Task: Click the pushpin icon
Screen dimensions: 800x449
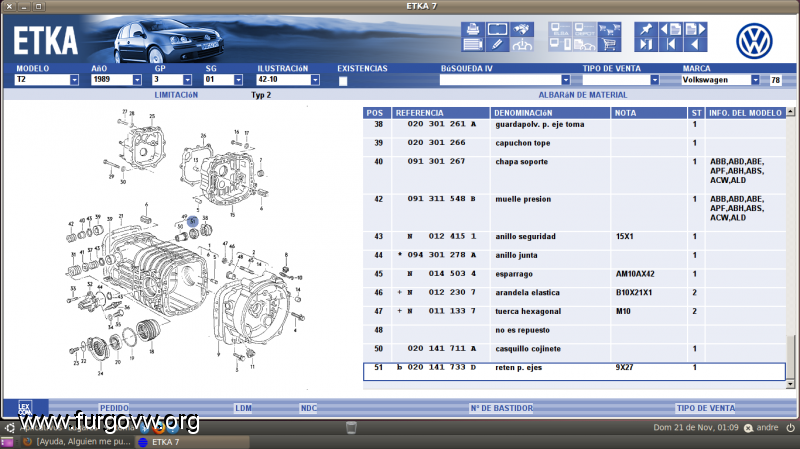Action: point(646,29)
